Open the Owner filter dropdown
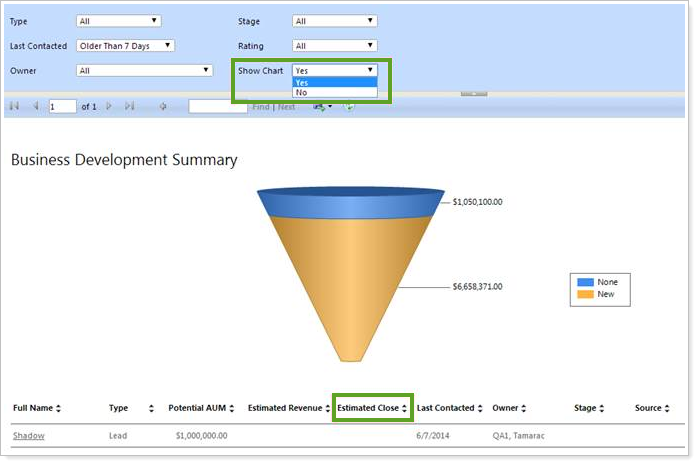Image resolution: width=698 pixels, height=465 pixels. (144, 70)
